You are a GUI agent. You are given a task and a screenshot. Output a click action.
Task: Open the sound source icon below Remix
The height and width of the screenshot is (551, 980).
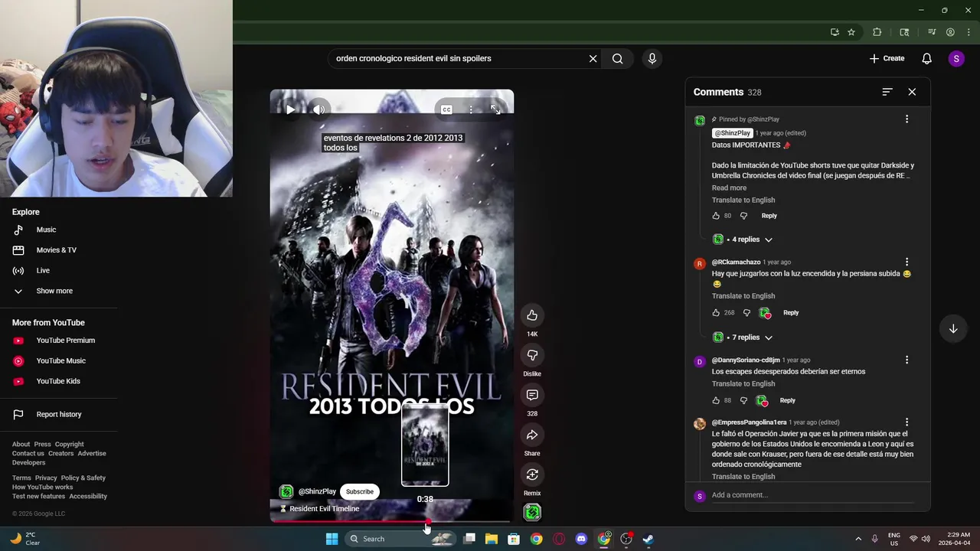(x=532, y=512)
